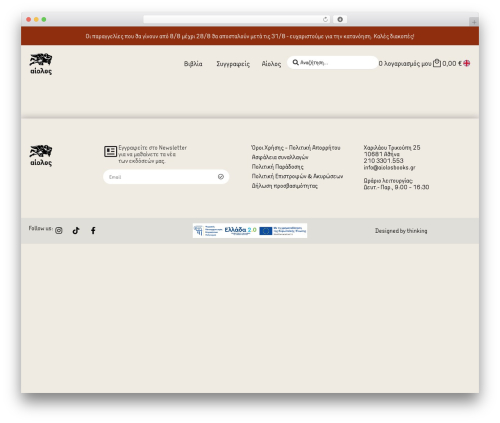Image resolution: width=500 pixels, height=423 pixels.
Task: Click the Aiolos logo in the footer
Action: tap(41, 156)
